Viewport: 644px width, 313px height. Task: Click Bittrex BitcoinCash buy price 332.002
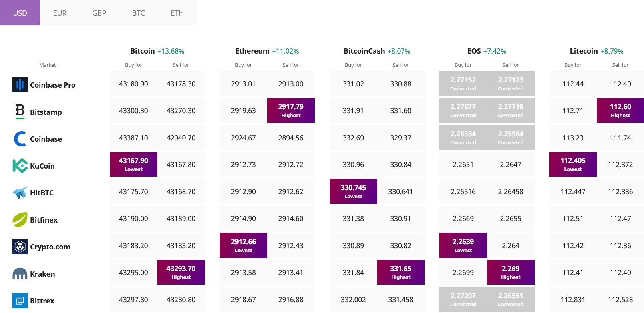pos(353,300)
